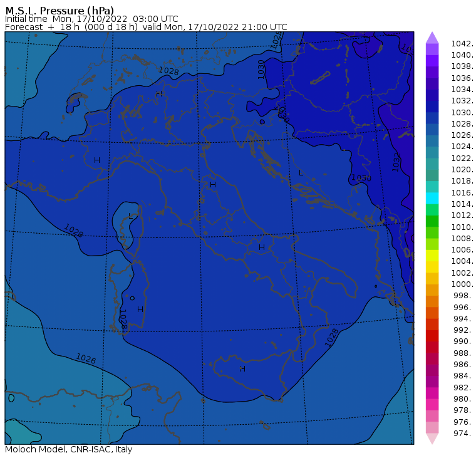Click the H marker over Sicily
The width and height of the screenshot is (476, 458).
(242, 369)
